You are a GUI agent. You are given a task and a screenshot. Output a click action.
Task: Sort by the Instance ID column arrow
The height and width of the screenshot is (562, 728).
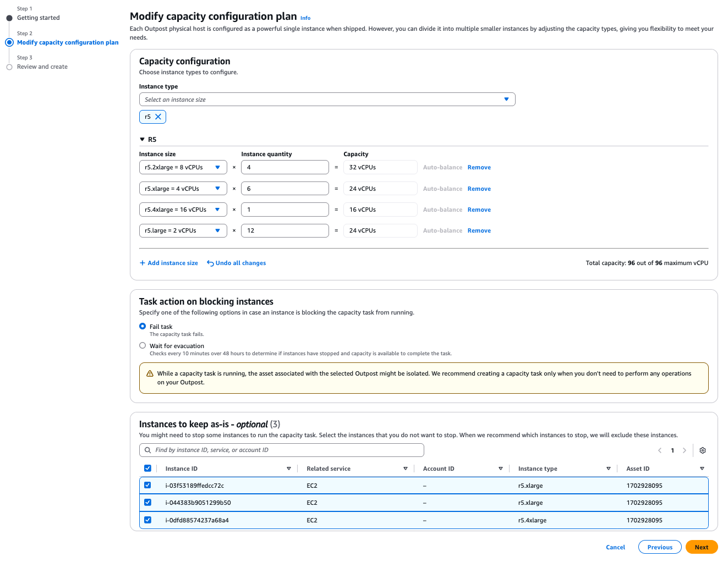coord(289,469)
